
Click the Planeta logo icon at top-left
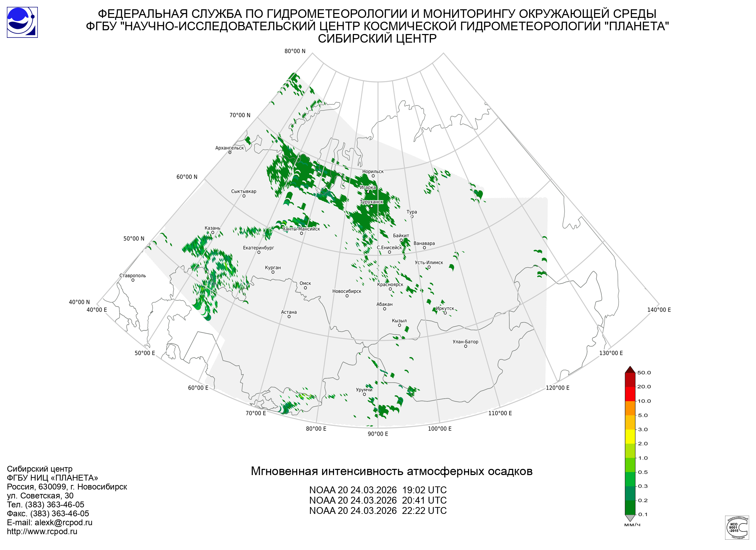(22, 22)
